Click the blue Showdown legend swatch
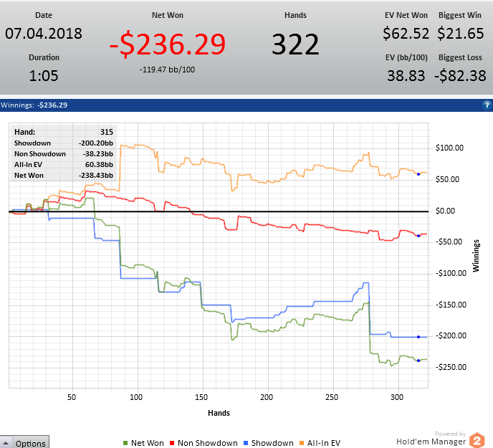This screenshot has height=448, width=493. pyautogui.click(x=246, y=443)
